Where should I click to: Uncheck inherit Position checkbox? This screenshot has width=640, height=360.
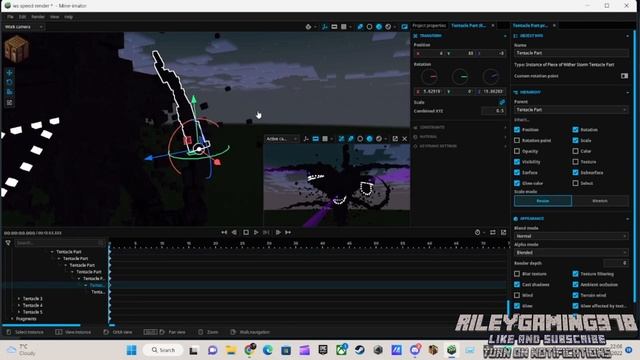coord(517,129)
